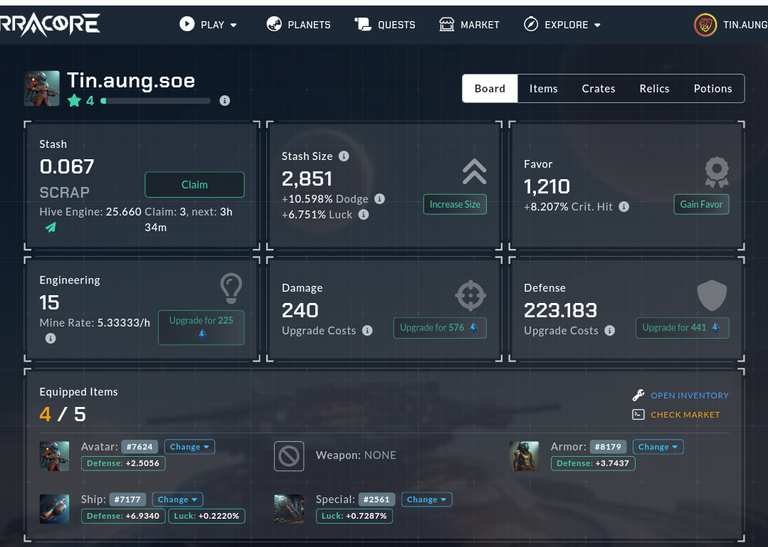Open the inventory via Open Inventory link

690,395
